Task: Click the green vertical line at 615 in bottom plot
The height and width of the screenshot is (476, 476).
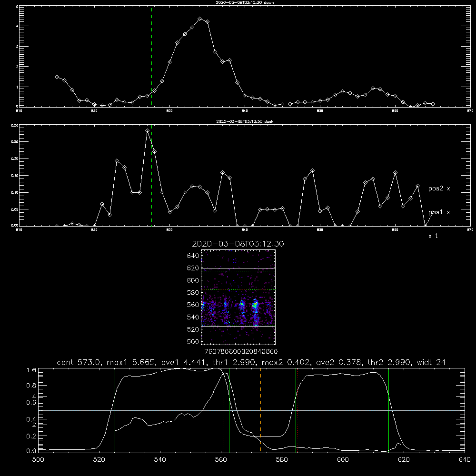Action: pos(388,410)
